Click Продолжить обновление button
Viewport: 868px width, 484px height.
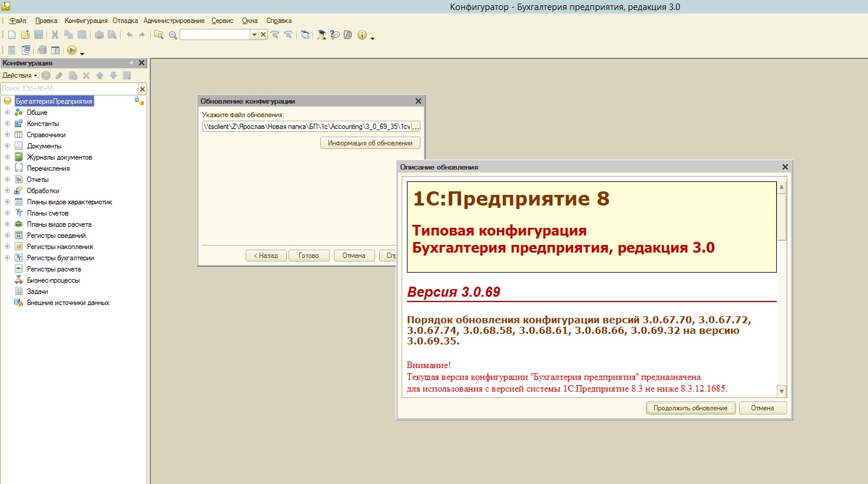[690, 408]
